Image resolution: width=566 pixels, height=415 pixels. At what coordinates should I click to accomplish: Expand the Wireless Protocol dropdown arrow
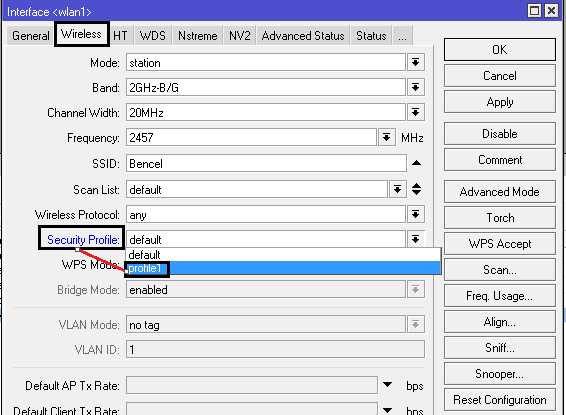click(x=415, y=215)
